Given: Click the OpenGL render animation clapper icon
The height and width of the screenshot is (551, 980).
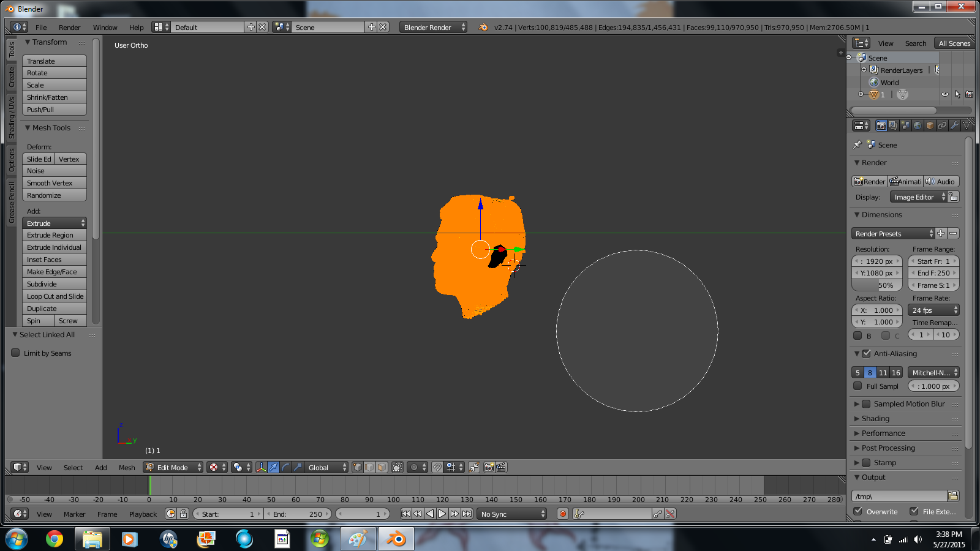Looking at the screenshot, I should 501,467.
